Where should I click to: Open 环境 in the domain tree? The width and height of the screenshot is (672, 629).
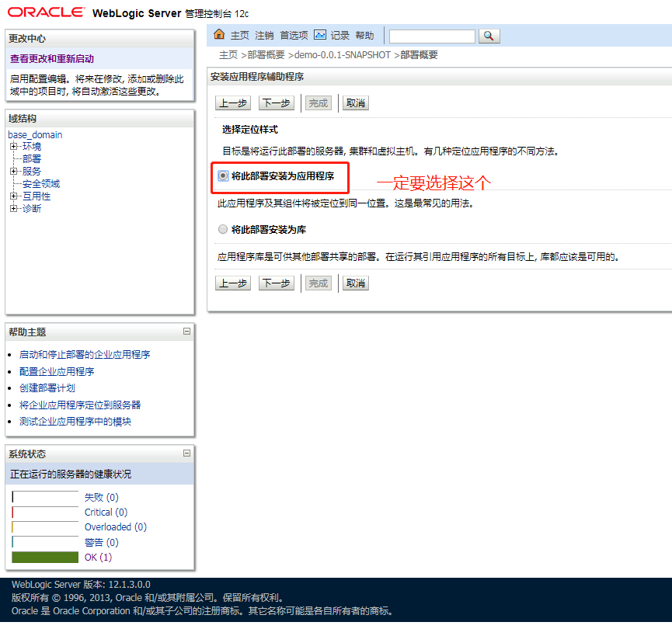click(x=32, y=147)
